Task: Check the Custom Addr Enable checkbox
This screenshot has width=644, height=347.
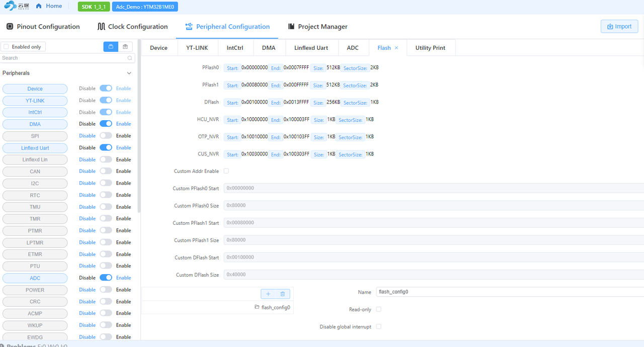Action: (226, 171)
